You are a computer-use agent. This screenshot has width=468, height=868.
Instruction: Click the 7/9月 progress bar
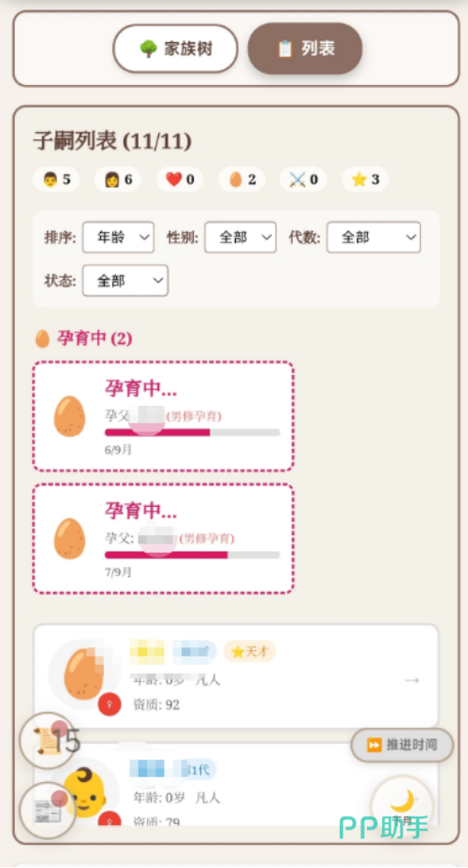[x=192, y=555]
